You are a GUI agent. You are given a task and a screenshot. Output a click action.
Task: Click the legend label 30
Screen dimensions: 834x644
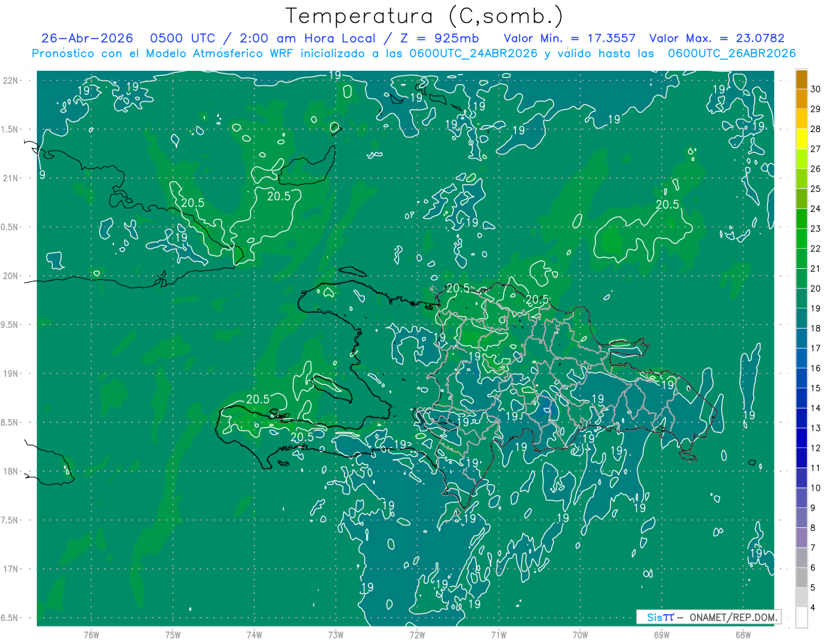tap(816, 89)
